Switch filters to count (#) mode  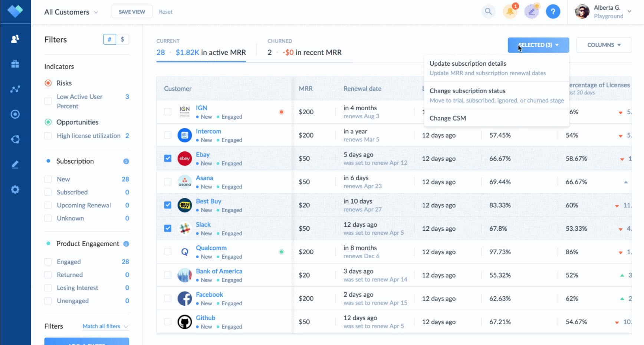(x=109, y=39)
